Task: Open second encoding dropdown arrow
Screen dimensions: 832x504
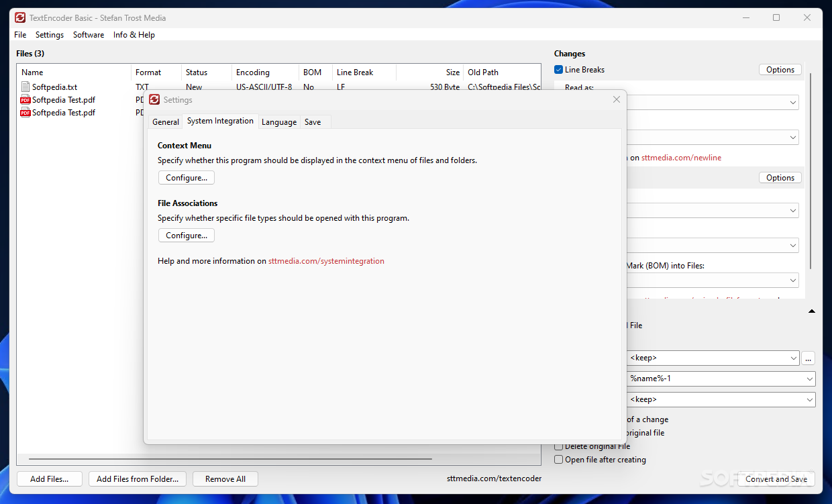Action: 794,245
